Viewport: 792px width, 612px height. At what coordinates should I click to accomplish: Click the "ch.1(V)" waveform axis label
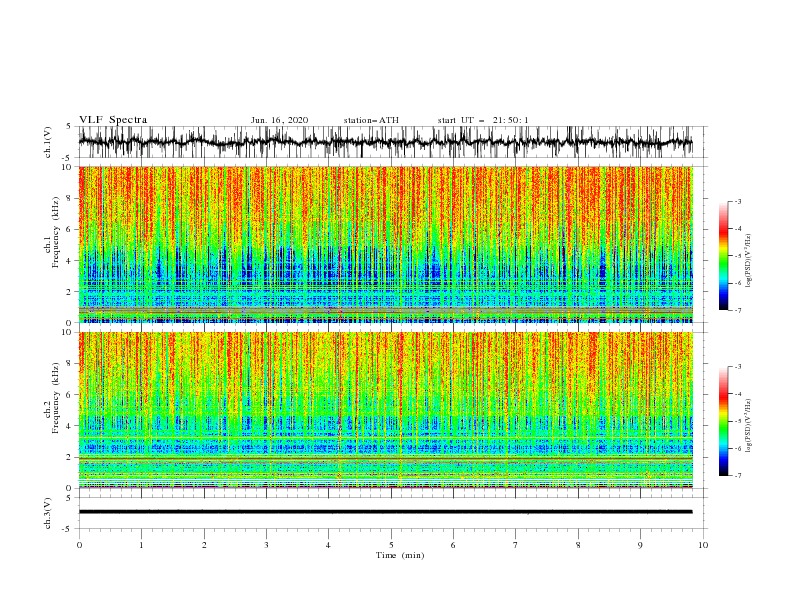pyautogui.click(x=48, y=142)
